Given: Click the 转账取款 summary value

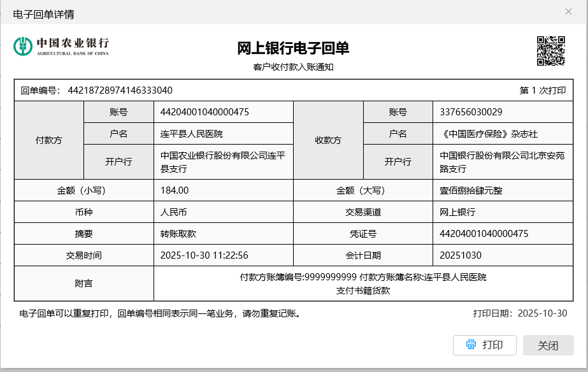Looking at the screenshot, I should coord(178,234).
